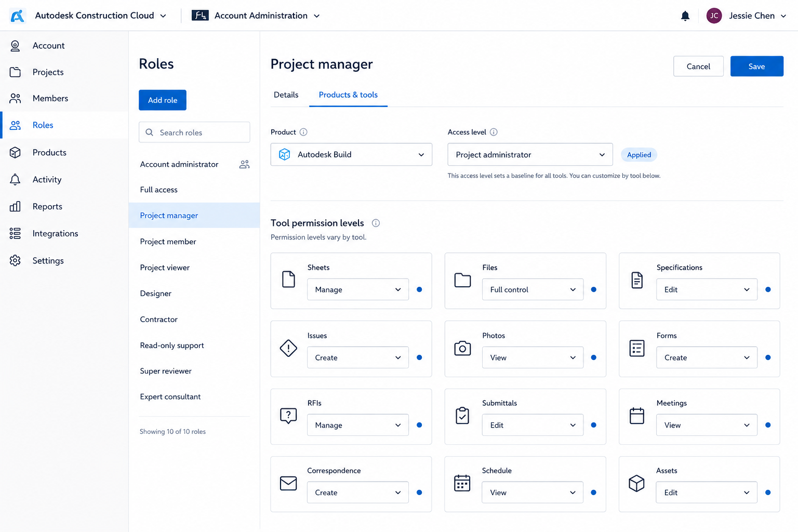Click the Photos camera icon
The image size is (798, 532).
pyautogui.click(x=462, y=348)
